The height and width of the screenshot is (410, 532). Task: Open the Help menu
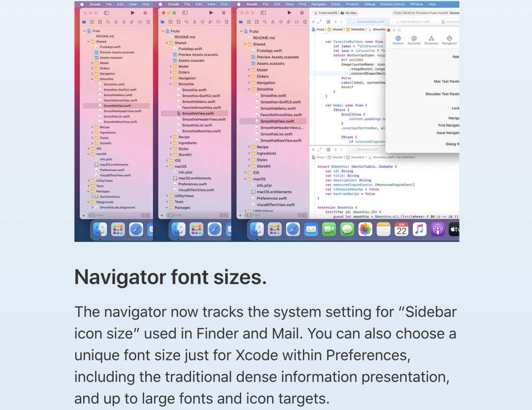tap(432, 4)
